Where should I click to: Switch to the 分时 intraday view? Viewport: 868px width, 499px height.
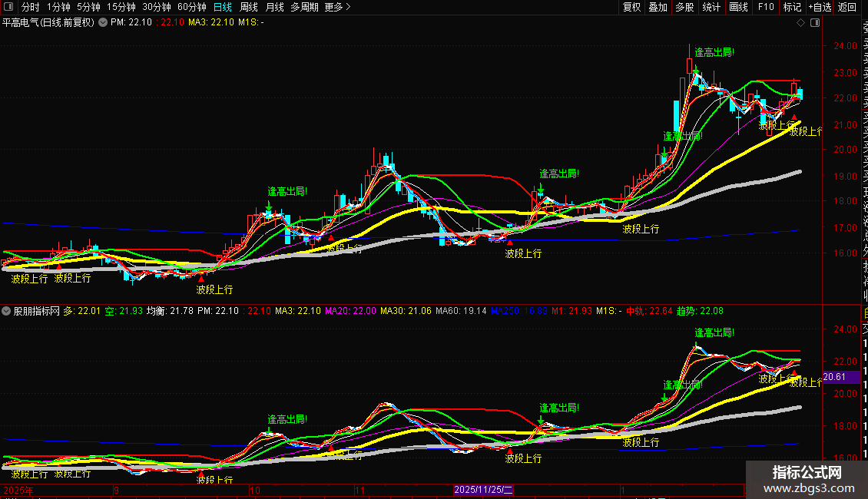point(30,7)
